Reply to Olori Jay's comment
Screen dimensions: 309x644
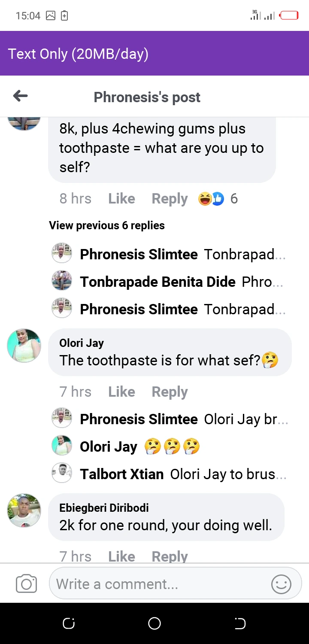[170, 392]
